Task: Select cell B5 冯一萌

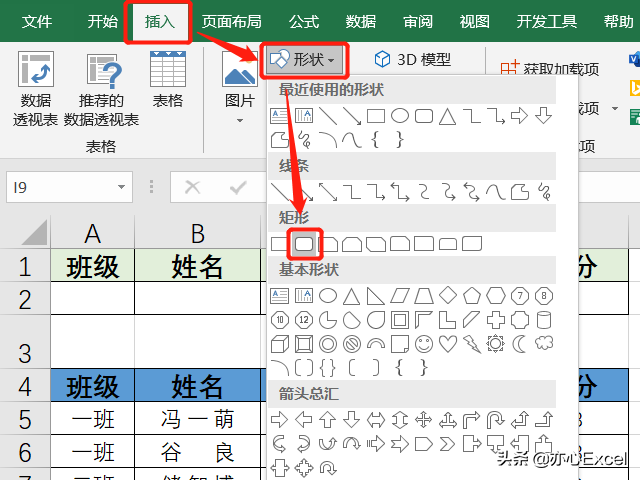Action: click(198, 418)
